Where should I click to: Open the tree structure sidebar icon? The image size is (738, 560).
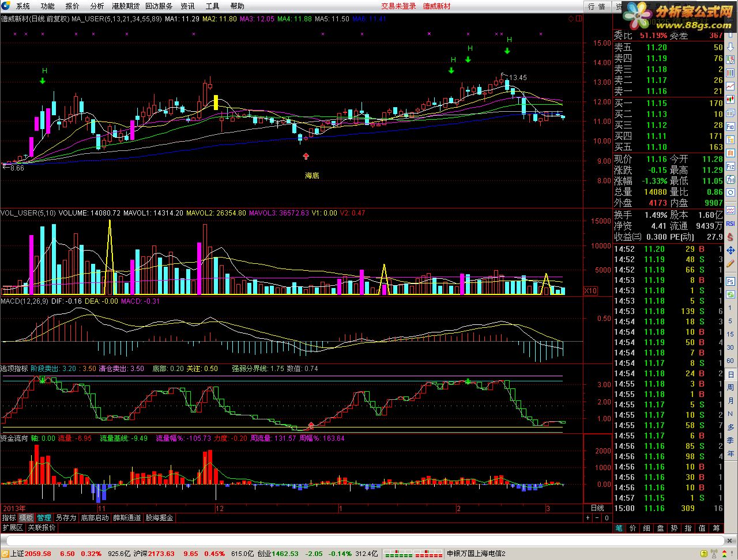[x=731, y=139]
